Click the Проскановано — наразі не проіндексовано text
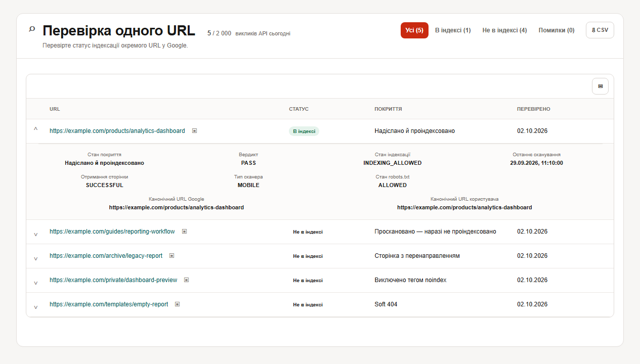The image size is (640, 364). pos(435,232)
